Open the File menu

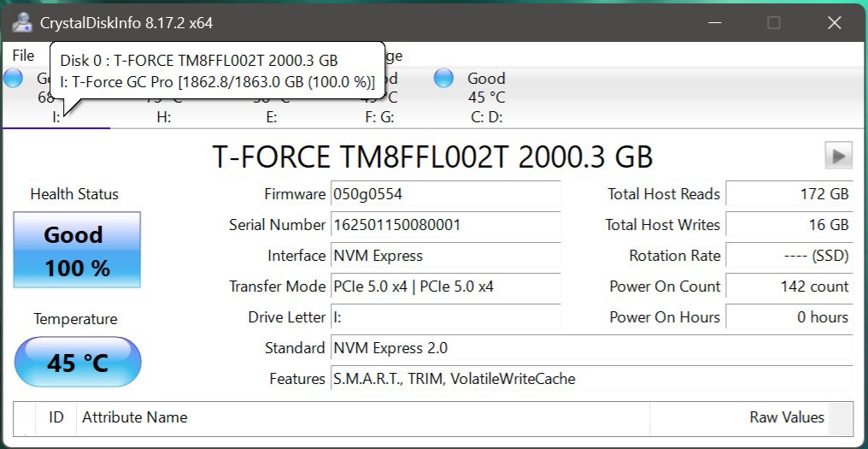[23, 56]
